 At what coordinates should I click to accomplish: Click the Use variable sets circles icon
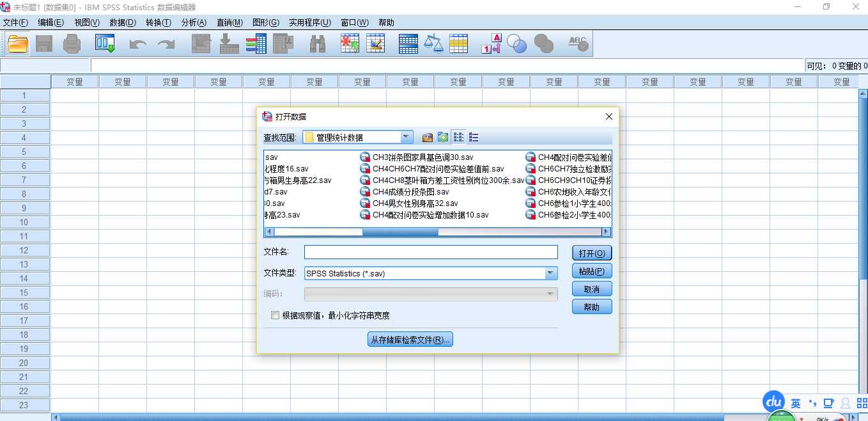(516, 44)
